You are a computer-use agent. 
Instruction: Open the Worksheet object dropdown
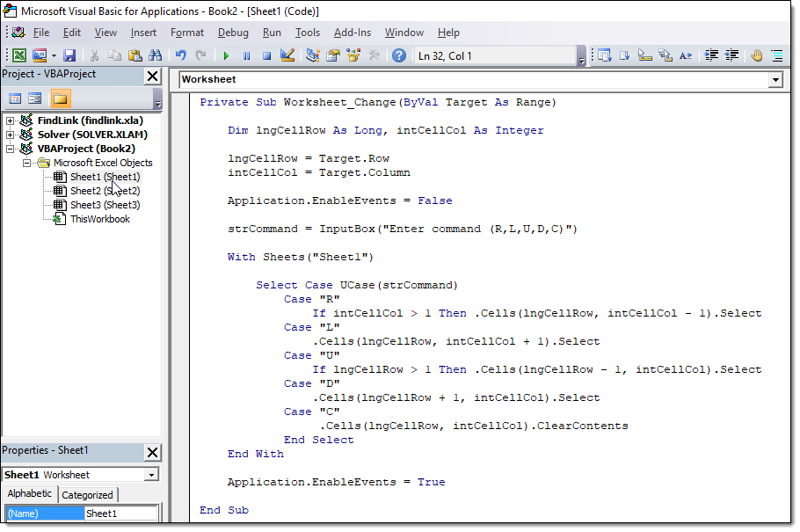click(x=775, y=80)
